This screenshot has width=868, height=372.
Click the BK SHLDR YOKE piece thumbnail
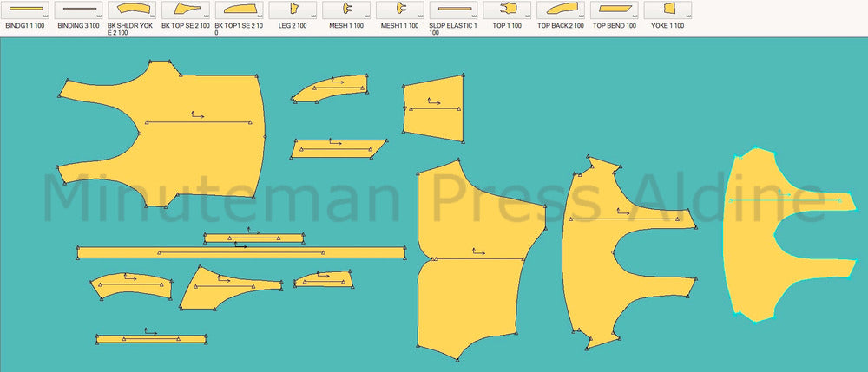click(x=132, y=10)
